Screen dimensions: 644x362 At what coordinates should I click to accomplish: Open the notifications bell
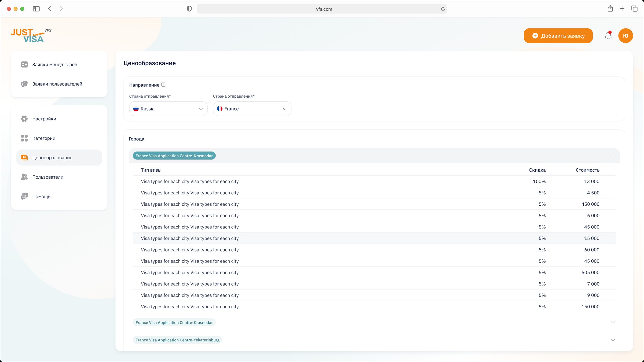pos(608,36)
